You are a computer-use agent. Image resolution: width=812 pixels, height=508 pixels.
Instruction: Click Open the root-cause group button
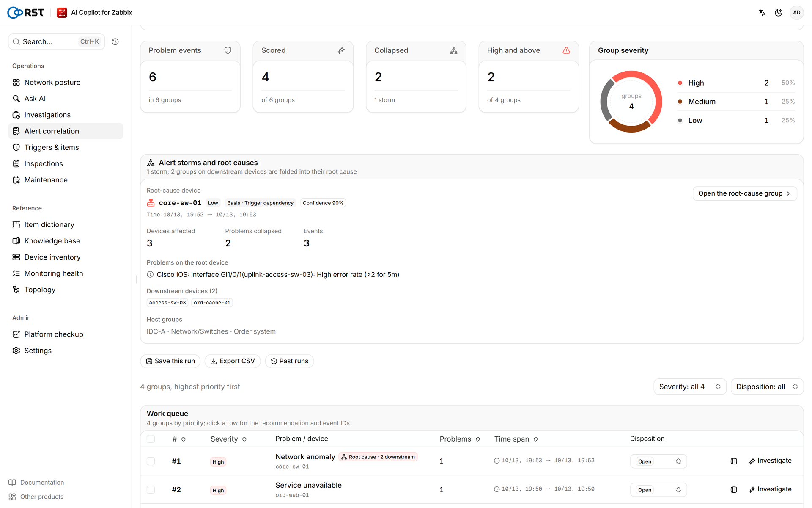point(744,193)
